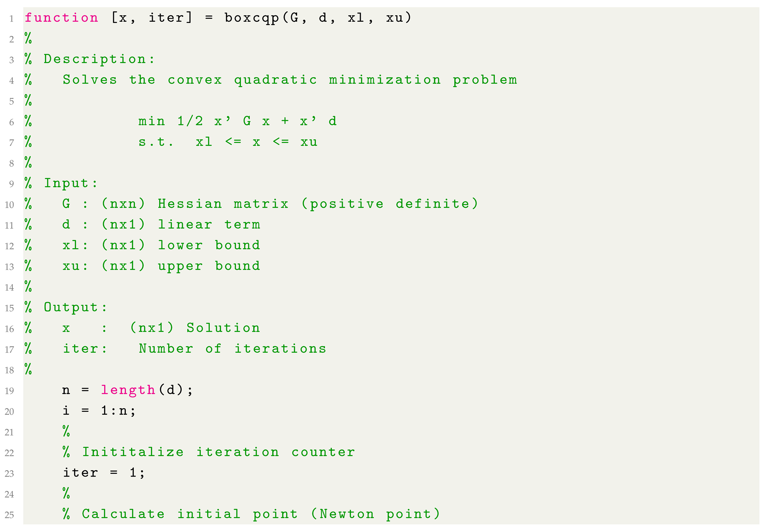The height and width of the screenshot is (532, 766).
Task: Click the "Number of iterations" comment text
Action: pos(233,349)
